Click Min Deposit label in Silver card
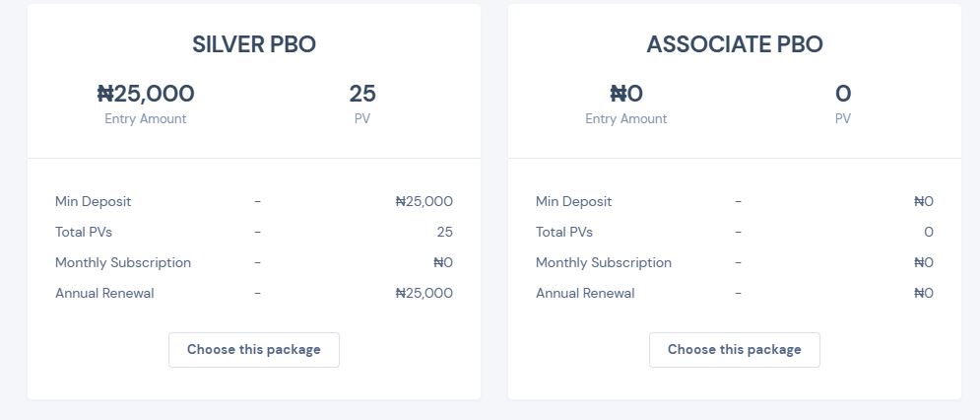Viewport: 980px width, 420px height. click(x=94, y=201)
